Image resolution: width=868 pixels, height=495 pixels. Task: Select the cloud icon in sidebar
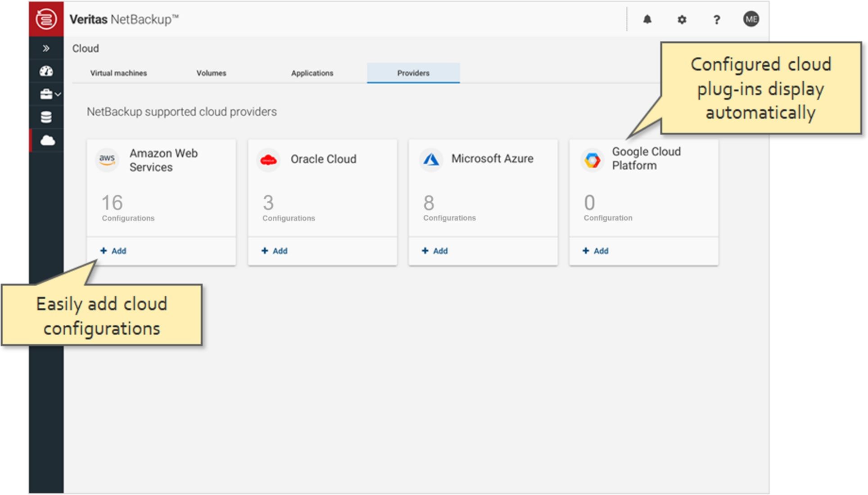(x=47, y=141)
